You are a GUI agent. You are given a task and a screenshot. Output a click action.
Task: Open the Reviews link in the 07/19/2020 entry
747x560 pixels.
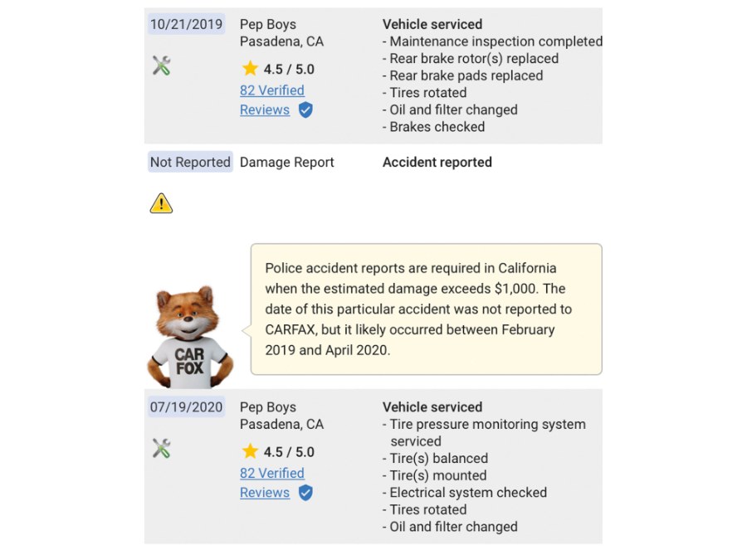(265, 493)
